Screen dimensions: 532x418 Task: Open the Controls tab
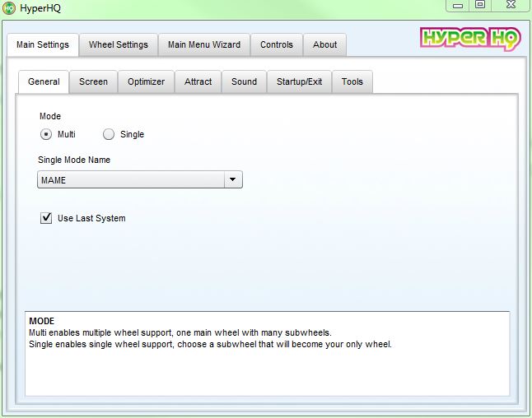tap(277, 44)
